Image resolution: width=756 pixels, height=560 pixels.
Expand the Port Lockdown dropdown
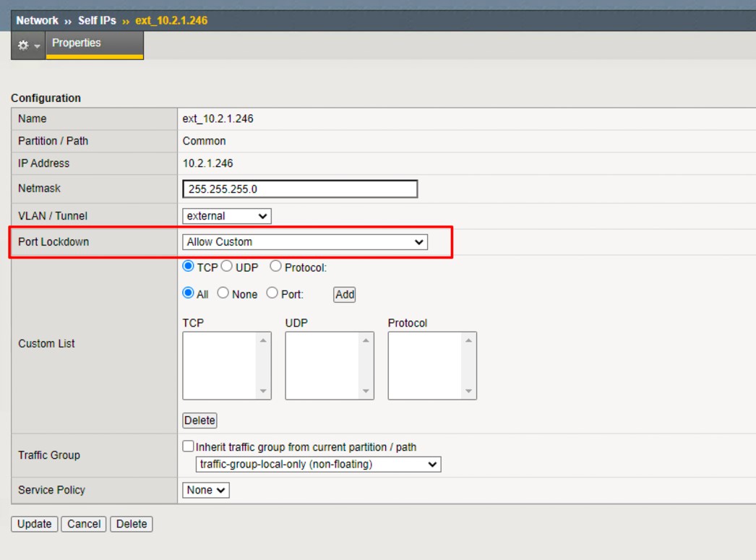[x=305, y=242]
